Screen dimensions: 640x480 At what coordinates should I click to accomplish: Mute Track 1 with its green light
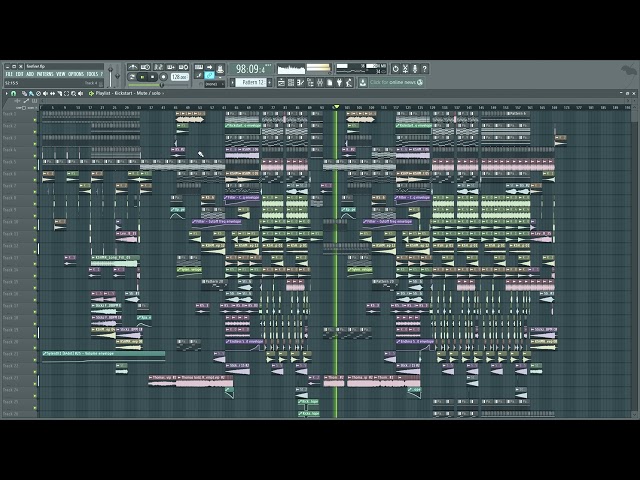35,120
